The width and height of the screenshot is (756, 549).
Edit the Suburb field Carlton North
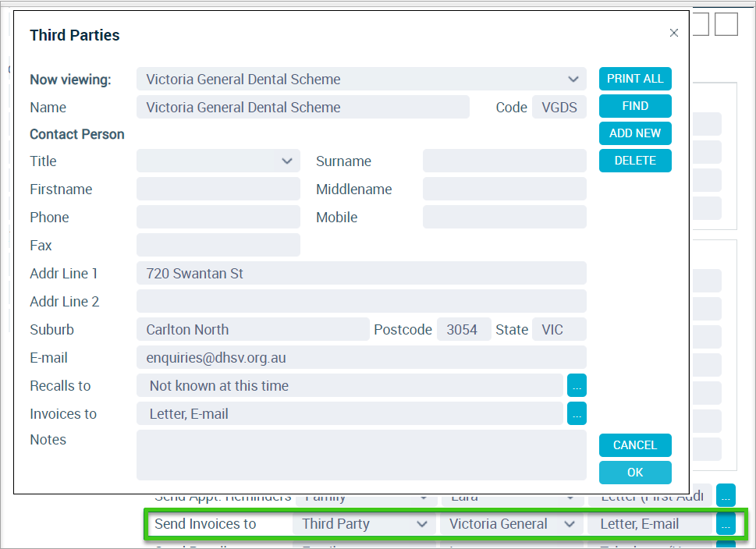[x=253, y=329]
